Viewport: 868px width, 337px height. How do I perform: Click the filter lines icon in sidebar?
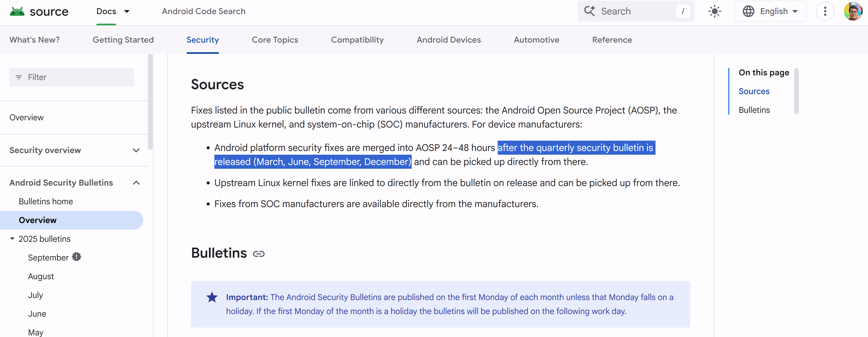point(19,77)
